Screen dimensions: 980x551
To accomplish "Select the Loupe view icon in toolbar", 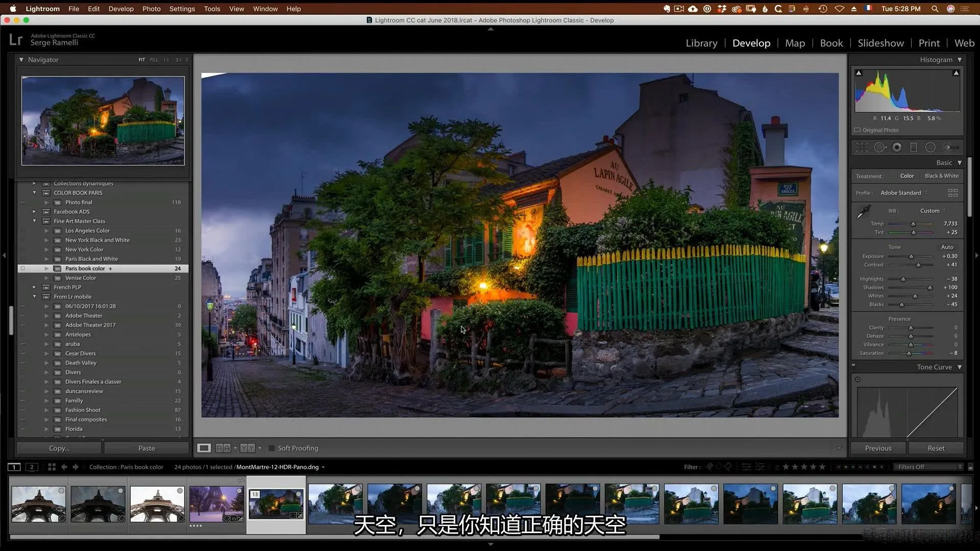I will point(205,448).
